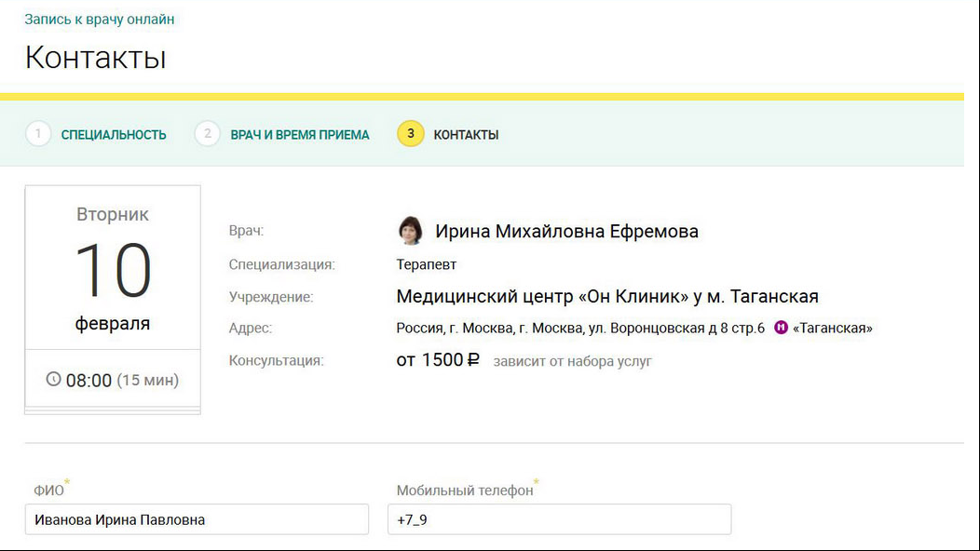This screenshot has width=980, height=551.
Task: Open the Запись к врачу онлайн link
Action: coord(100,20)
